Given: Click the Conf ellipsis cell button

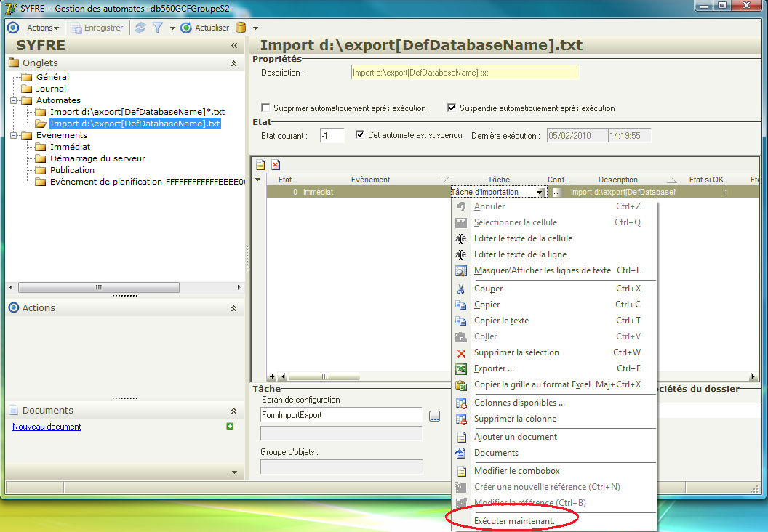Looking at the screenshot, I should pos(556,193).
